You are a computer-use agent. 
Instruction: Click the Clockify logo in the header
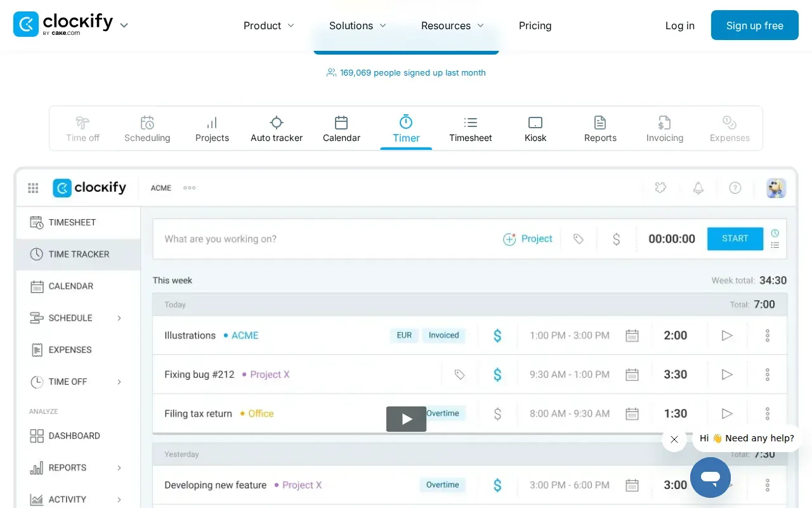coord(63,24)
